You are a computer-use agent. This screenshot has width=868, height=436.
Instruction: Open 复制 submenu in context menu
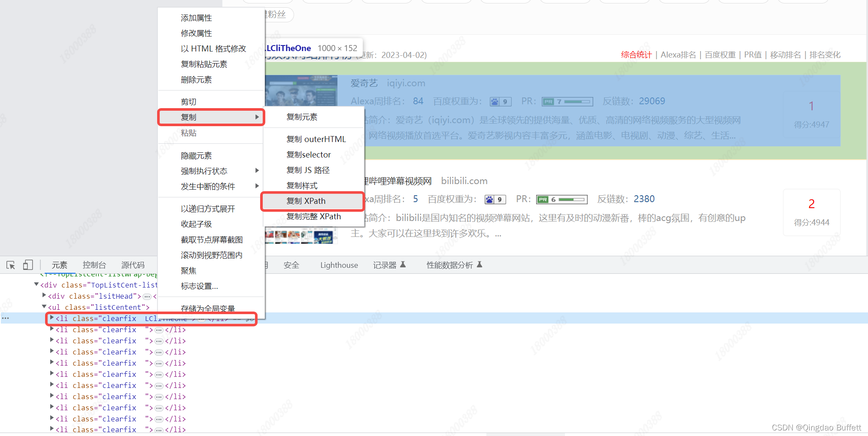[211, 117]
